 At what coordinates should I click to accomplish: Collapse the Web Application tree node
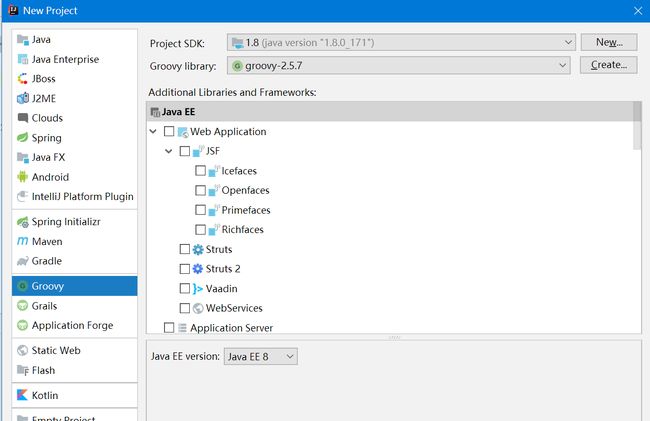point(153,131)
